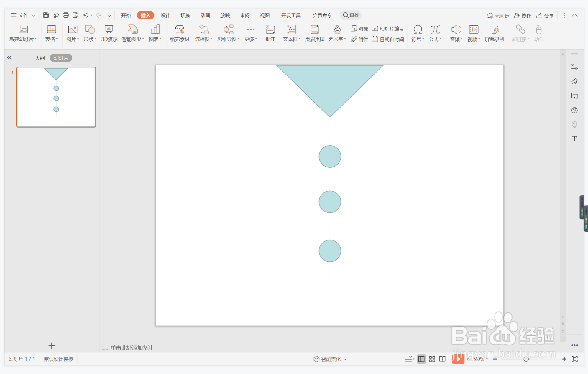The width and height of the screenshot is (588, 374).
Task: Switch to the Design (设计) tab
Action: 165,15
